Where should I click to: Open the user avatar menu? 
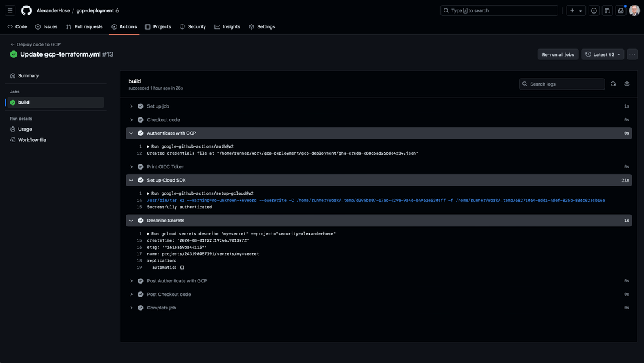[x=634, y=11]
